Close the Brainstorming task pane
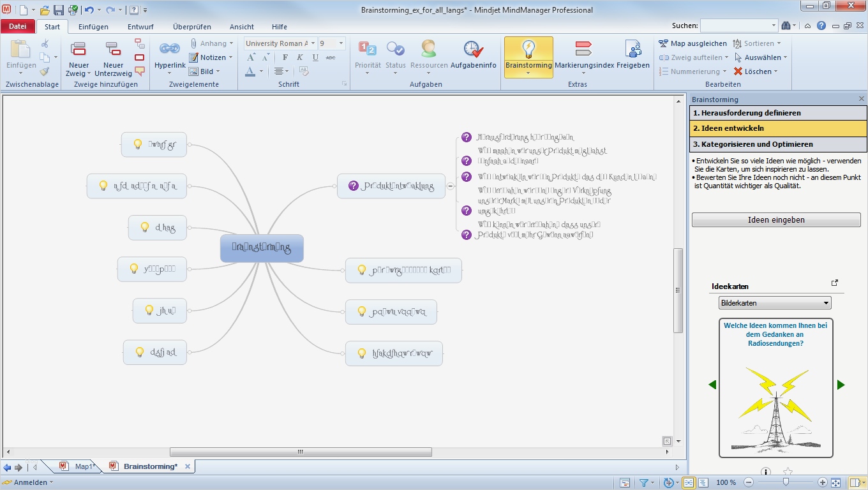 (x=862, y=99)
